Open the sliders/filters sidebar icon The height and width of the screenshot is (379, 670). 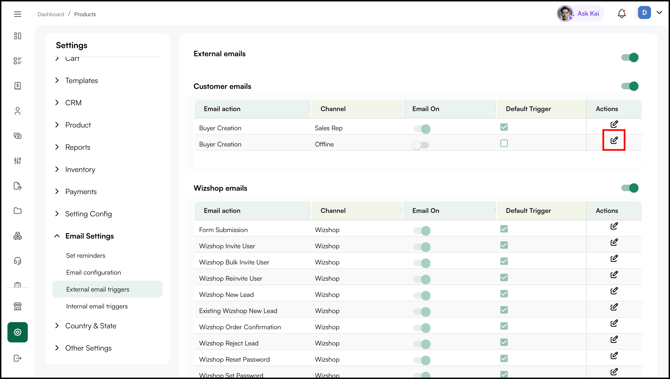[18, 161]
